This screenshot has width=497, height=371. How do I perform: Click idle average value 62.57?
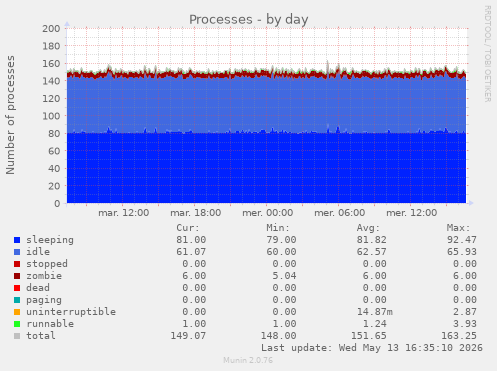click(372, 252)
